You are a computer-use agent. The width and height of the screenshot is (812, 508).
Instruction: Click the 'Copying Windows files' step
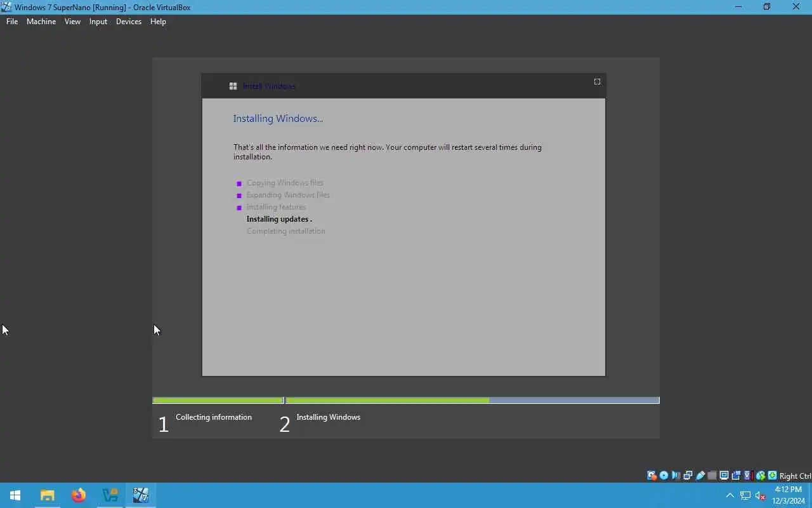pyautogui.click(x=285, y=183)
